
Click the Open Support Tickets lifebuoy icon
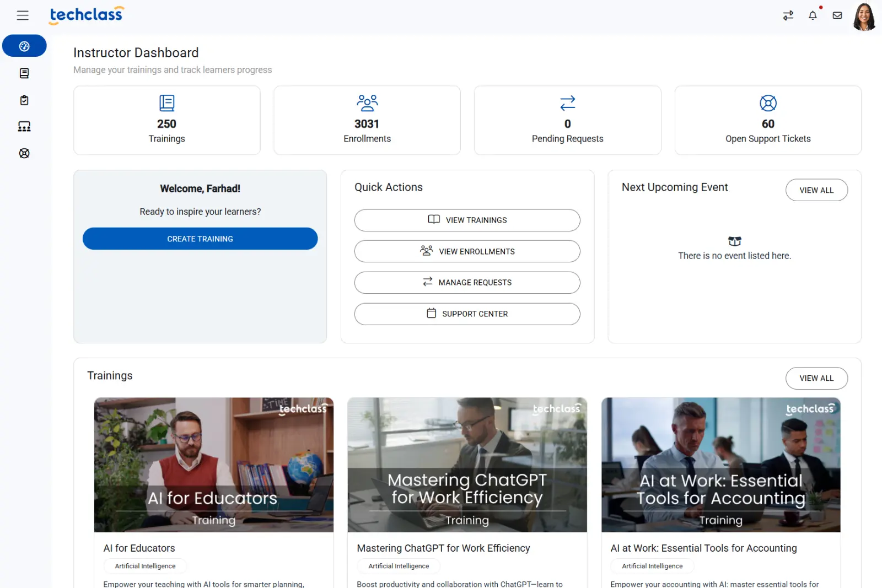(768, 103)
